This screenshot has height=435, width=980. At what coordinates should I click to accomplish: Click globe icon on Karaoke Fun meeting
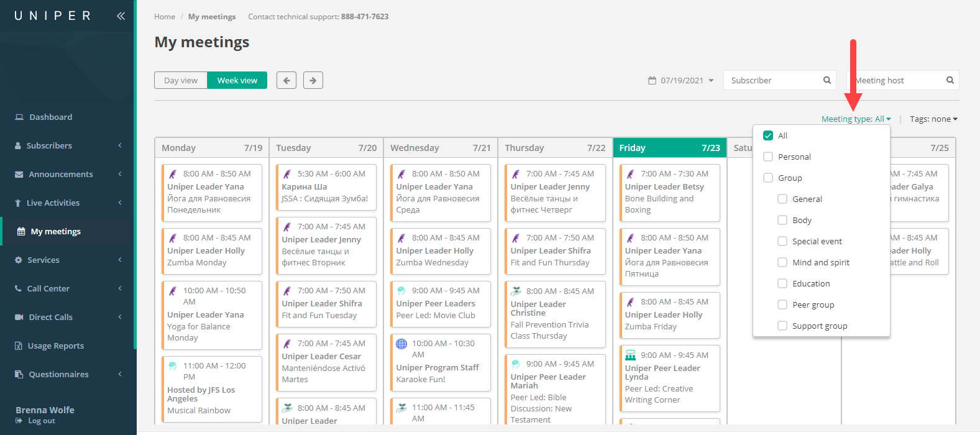(401, 344)
